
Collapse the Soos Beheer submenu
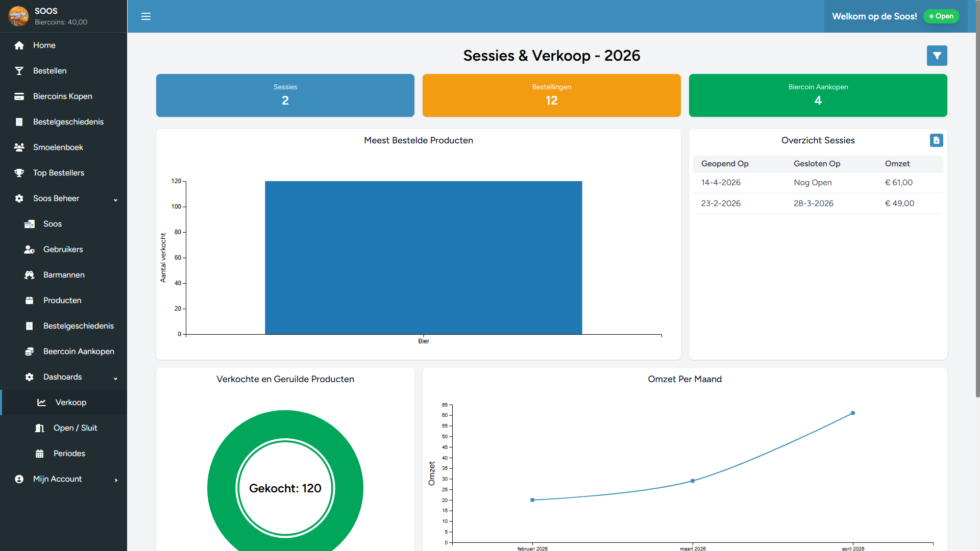coord(115,199)
